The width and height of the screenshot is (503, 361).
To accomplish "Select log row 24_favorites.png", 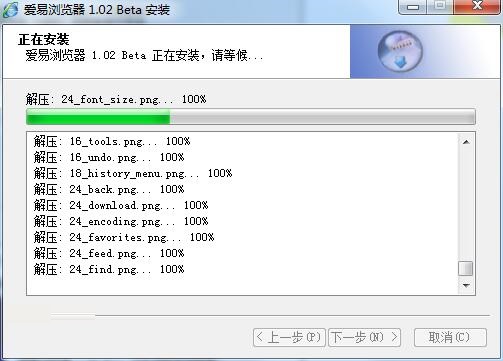I will click(x=124, y=237).
